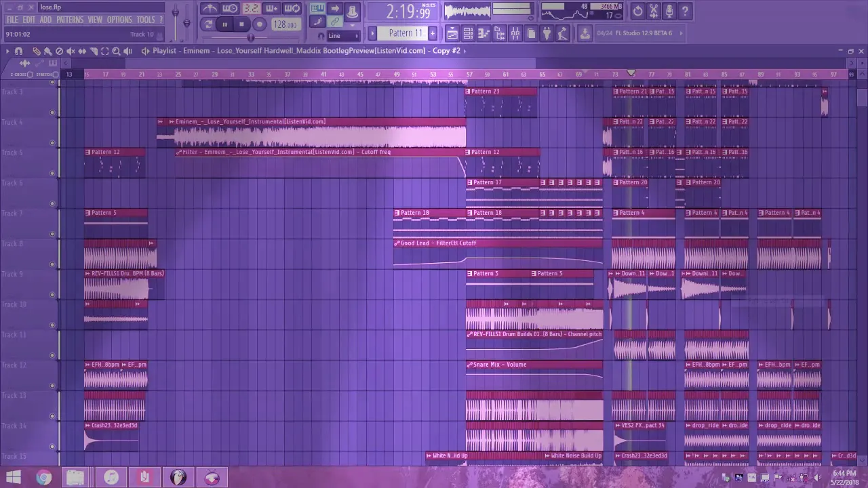Select the playlist playback speaker tool
This screenshot has width=868, height=488.
coord(127,51)
